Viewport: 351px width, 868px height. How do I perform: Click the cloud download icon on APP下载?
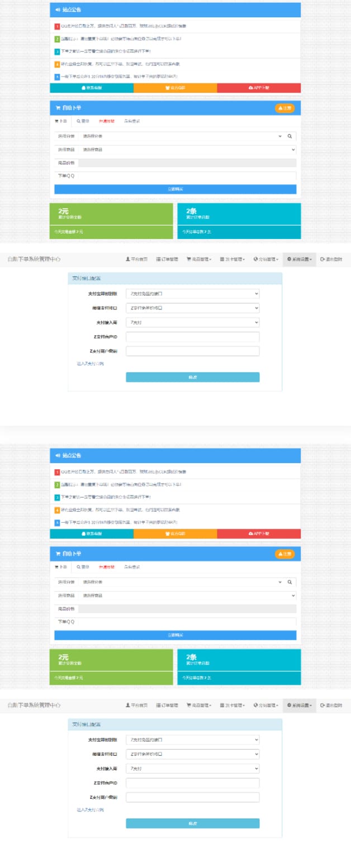pos(251,88)
